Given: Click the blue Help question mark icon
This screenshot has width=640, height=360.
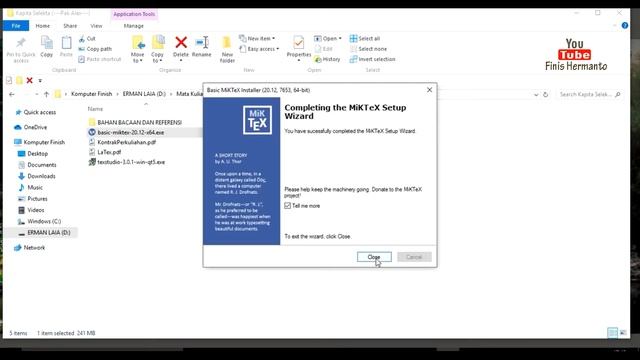Looking at the screenshot, I should click(625, 25).
